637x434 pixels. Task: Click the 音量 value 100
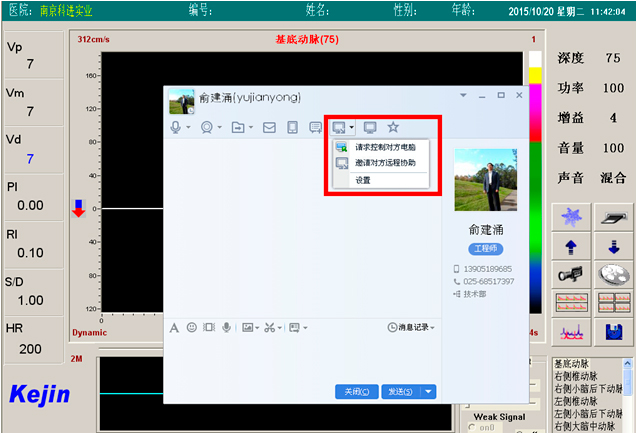click(613, 148)
